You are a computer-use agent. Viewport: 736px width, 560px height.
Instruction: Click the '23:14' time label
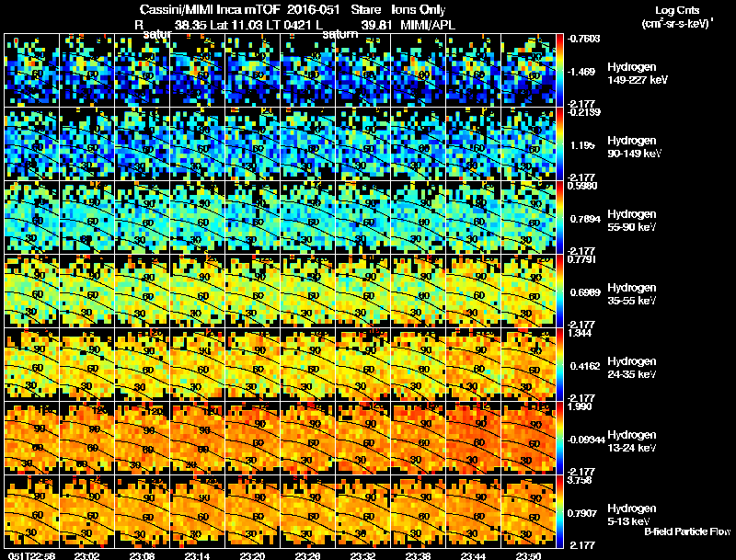[x=197, y=555]
